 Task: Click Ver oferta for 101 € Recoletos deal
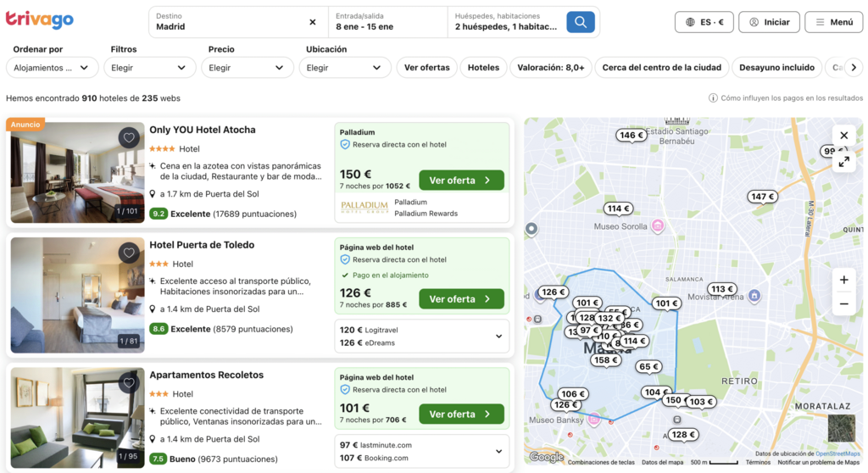[x=461, y=414]
